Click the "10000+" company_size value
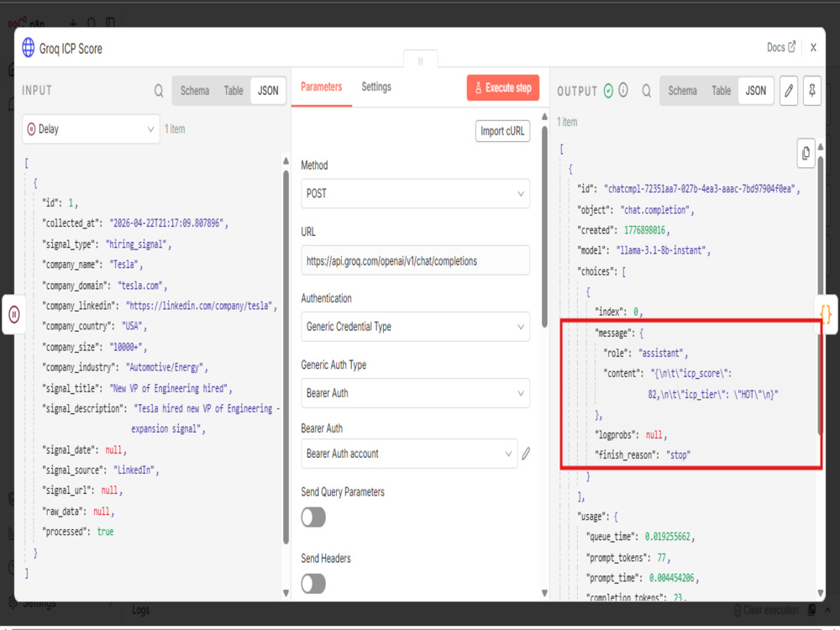Image resolution: width=840 pixels, height=630 pixels. (x=128, y=347)
